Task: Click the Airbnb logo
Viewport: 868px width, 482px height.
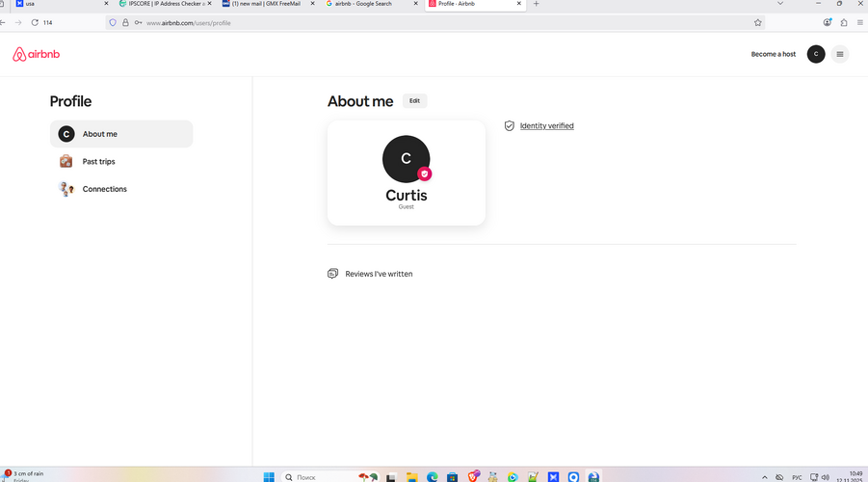Action: pos(37,54)
